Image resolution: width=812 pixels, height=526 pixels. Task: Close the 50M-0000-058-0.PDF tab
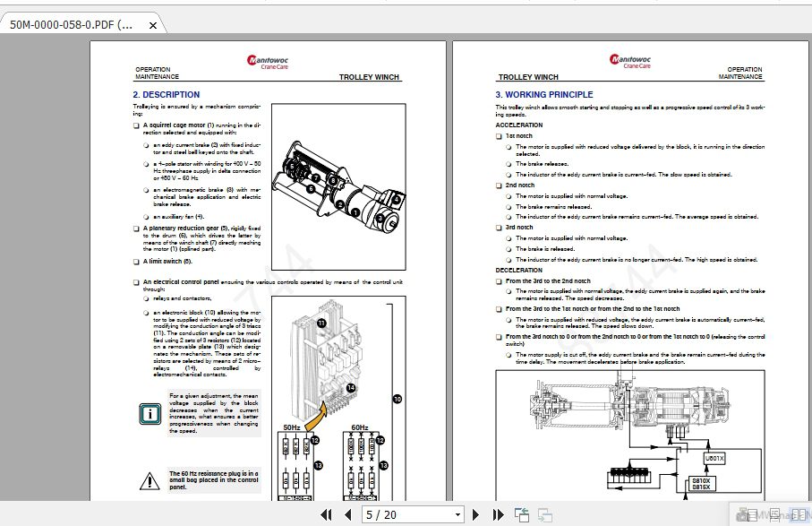[153, 25]
